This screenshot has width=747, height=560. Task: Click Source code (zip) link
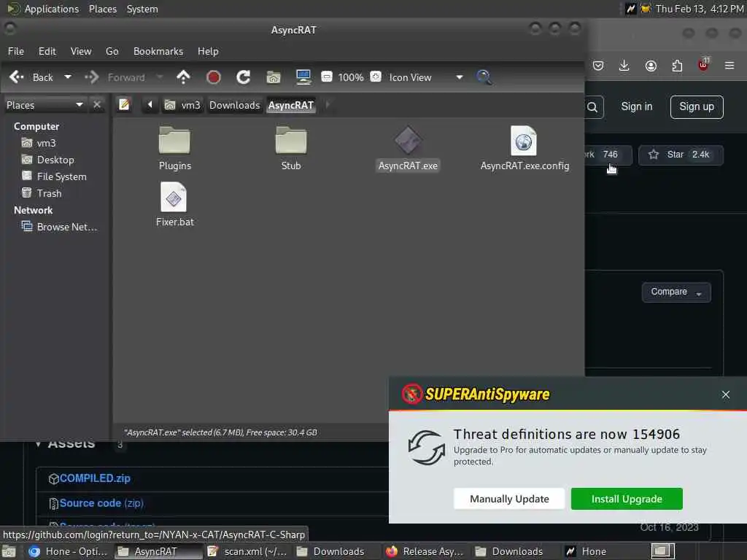101,503
